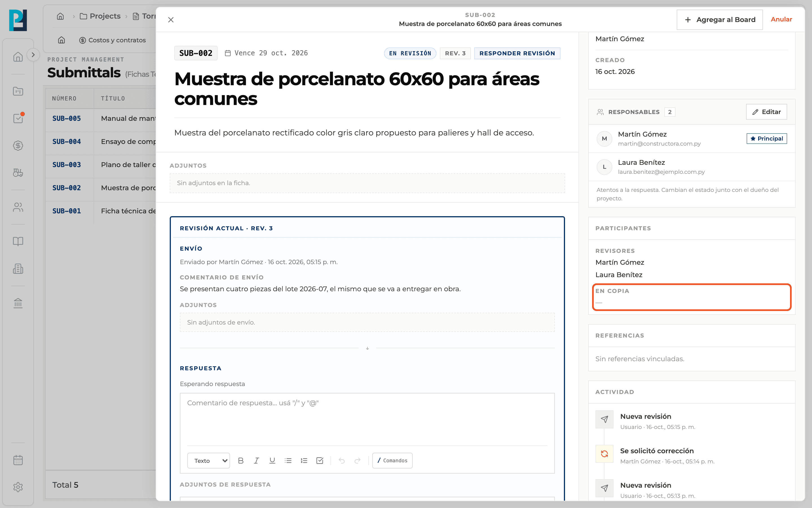The height and width of the screenshot is (508, 812).
Task: Click the REV. 3 badge
Action: 455,53
